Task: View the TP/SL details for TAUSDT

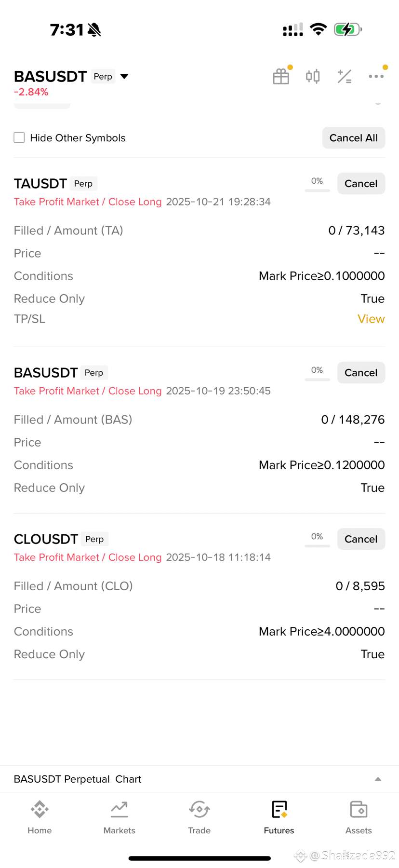Action: coord(371,319)
